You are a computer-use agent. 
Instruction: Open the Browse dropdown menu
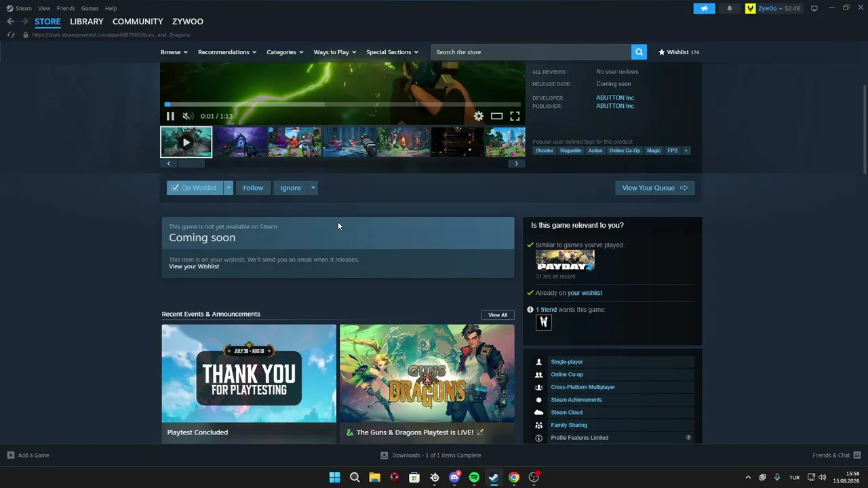174,52
